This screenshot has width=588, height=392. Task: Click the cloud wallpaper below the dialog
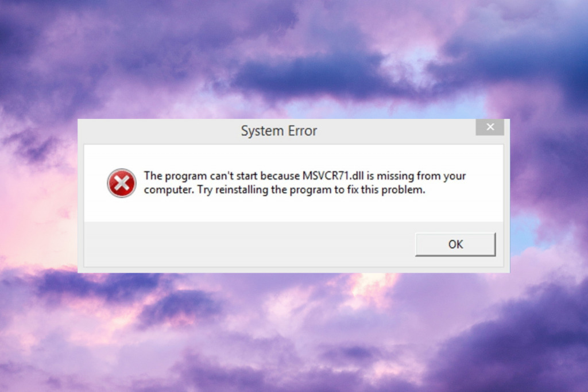point(294,333)
